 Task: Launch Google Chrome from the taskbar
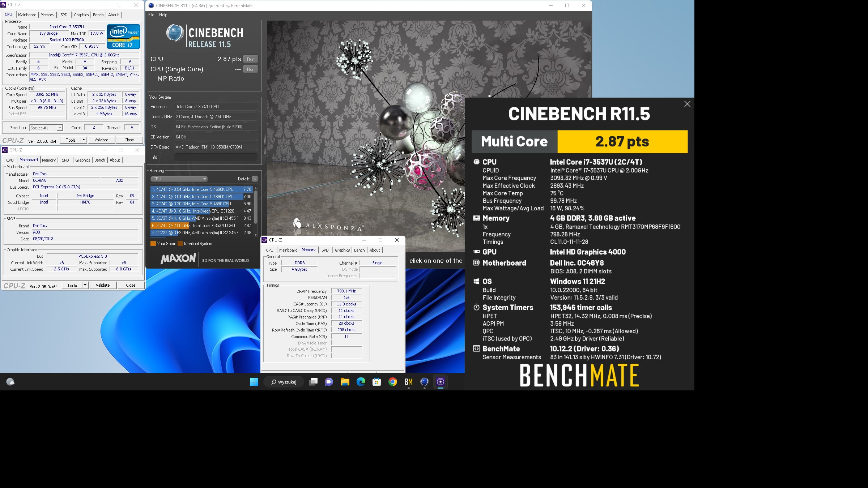coord(392,382)
